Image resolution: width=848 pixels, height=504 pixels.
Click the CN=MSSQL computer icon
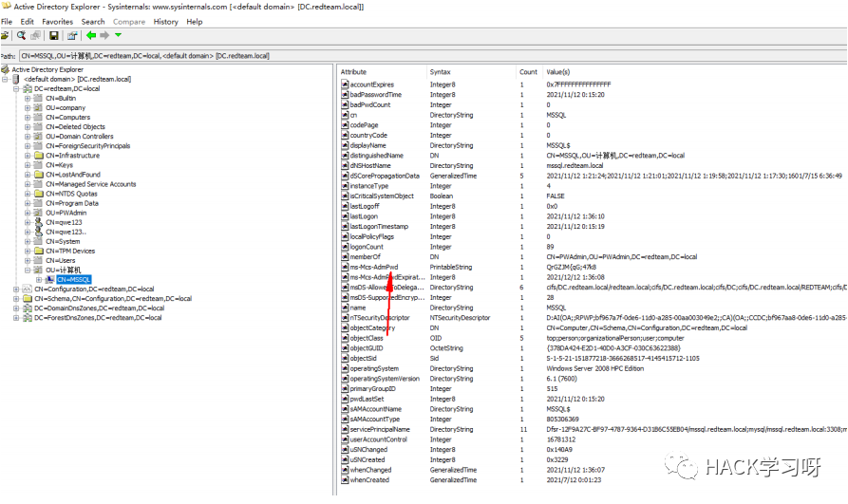tap(49, 280)
